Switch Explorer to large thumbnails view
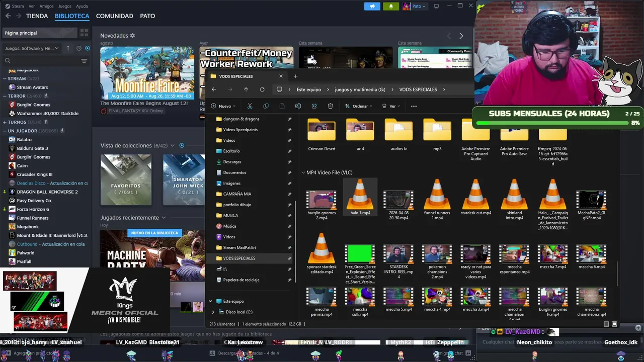This screenshot has width=644, height=362. [614, 324]
